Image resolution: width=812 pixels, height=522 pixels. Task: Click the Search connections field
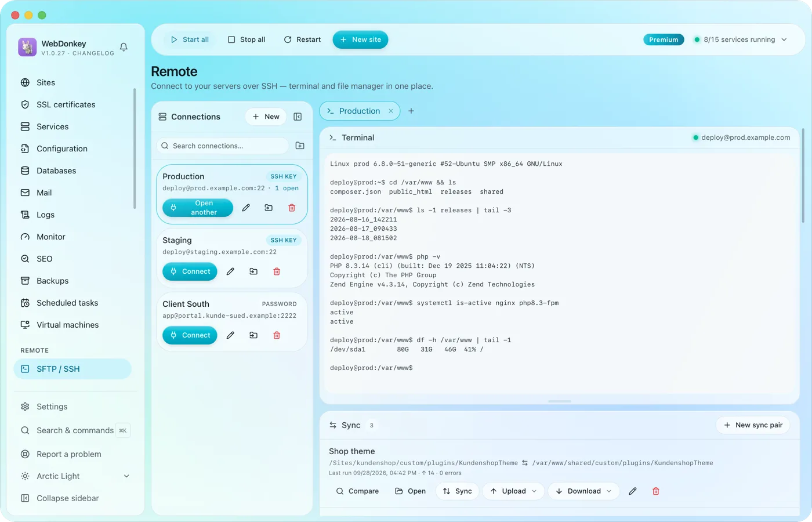(x=222, y=146)
